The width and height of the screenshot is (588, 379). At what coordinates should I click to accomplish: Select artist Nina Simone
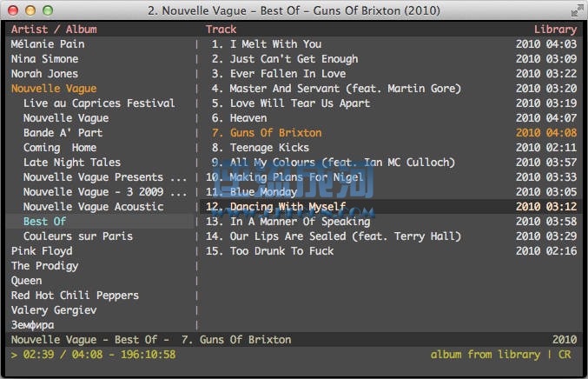[x=44, y=59]
